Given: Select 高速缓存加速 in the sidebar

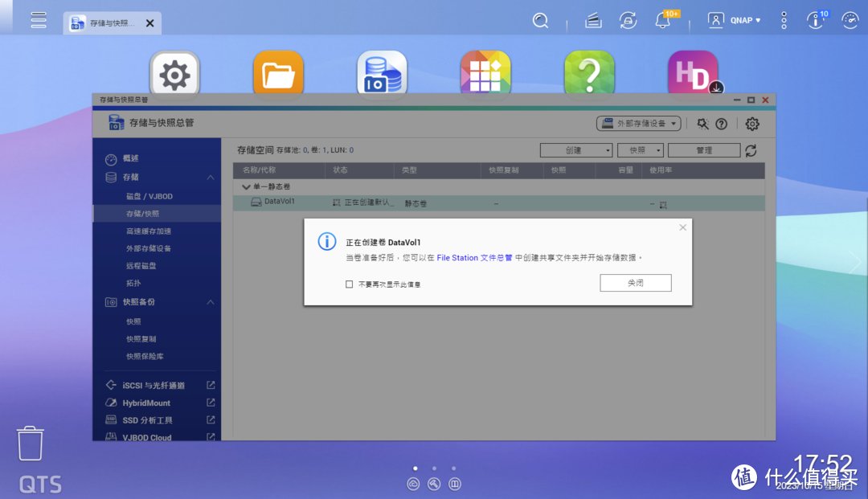Looking at the screenshot, I should click(x=149, y=231).
